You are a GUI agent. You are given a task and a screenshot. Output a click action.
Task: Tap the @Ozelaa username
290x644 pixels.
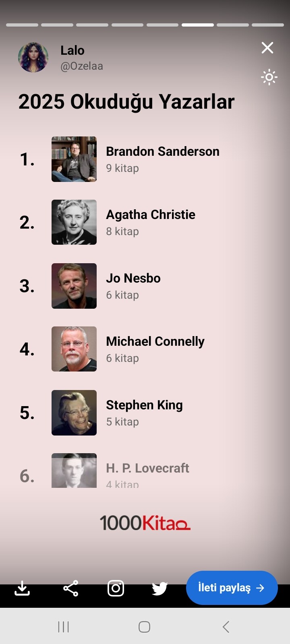[x=82, y=66]
